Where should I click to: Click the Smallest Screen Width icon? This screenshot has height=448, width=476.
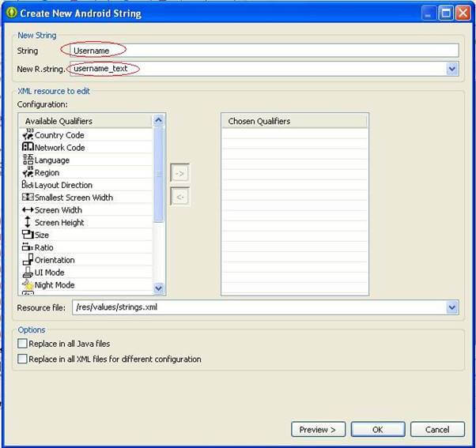click(x=28, y=197)
